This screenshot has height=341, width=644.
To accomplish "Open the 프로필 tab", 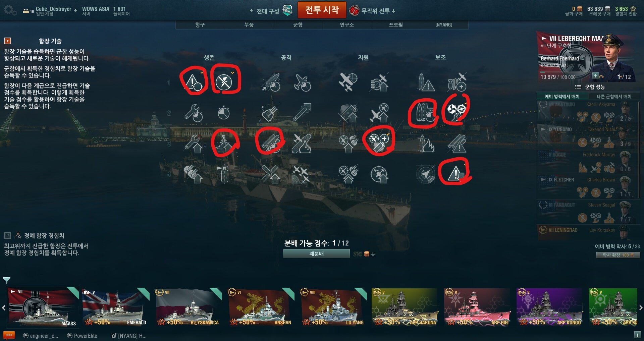I will [x=396, y=25].
